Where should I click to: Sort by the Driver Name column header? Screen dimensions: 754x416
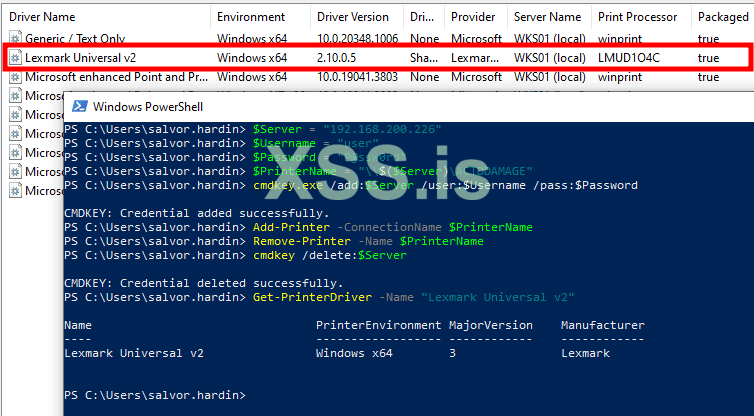42,17
